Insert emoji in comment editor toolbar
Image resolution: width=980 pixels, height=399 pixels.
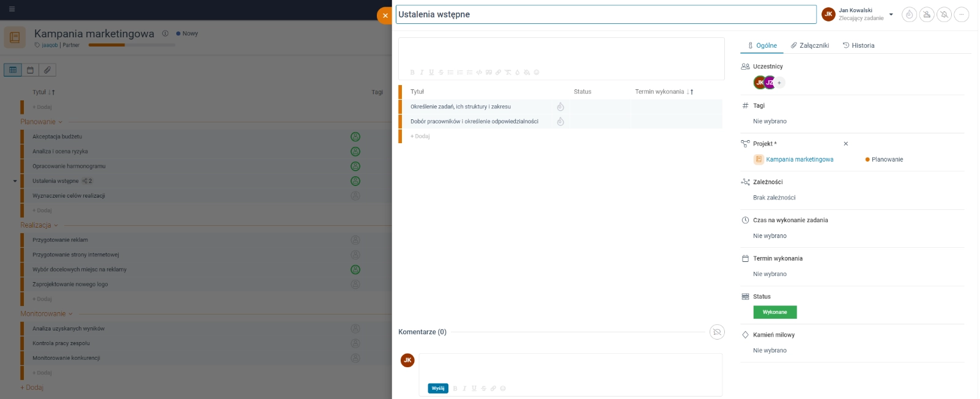(503, 388)
